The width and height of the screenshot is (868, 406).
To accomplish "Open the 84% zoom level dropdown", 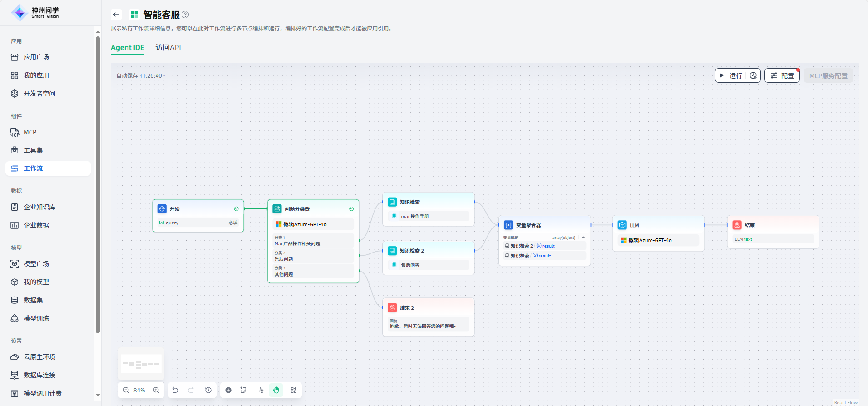I will 139,390.
